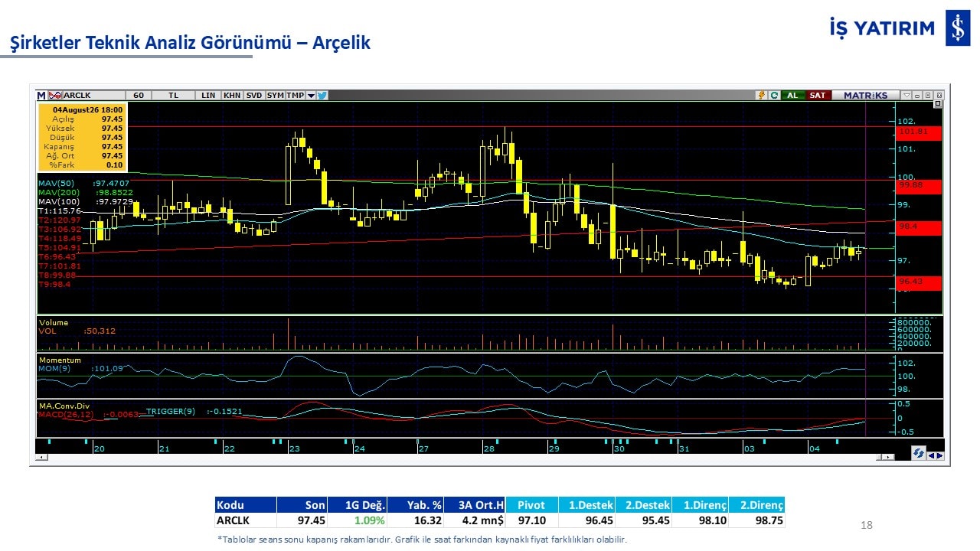Click the TMP template button
This screenshot has height=551, width=980.
coord(296,96)
